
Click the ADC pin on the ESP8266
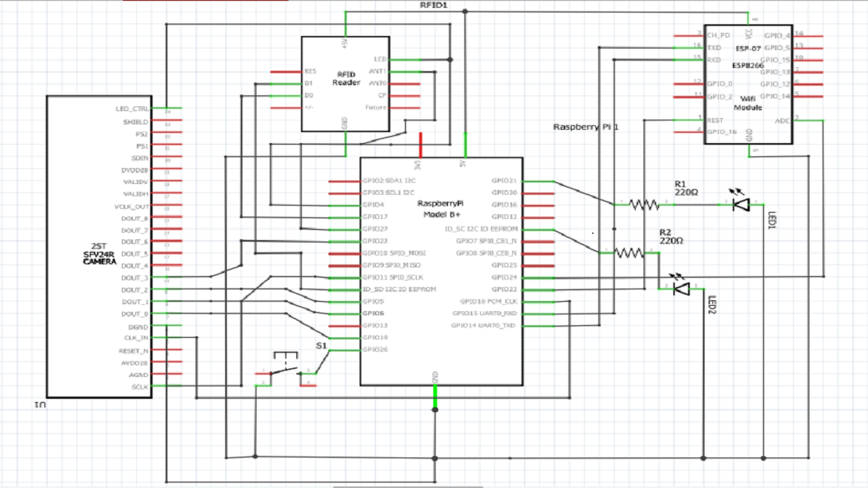click(x=782, y=120)
